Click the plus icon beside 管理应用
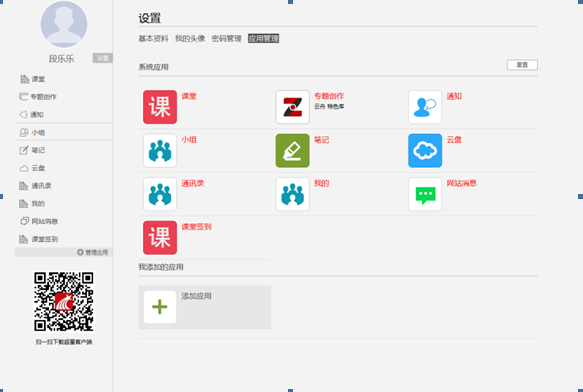This screenshot has width=583, height=392. 80,253
